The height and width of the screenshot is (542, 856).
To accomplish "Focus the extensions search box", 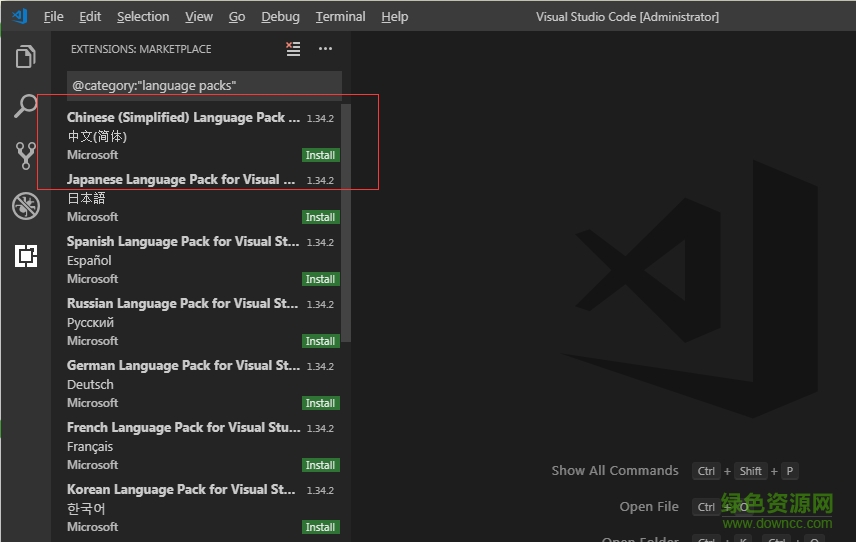I will click(204, 86).
